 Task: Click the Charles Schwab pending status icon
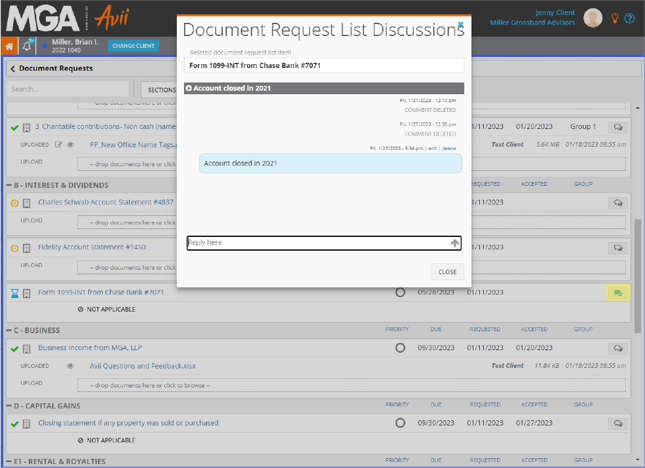pyautogui.click(x=14, y=203)
